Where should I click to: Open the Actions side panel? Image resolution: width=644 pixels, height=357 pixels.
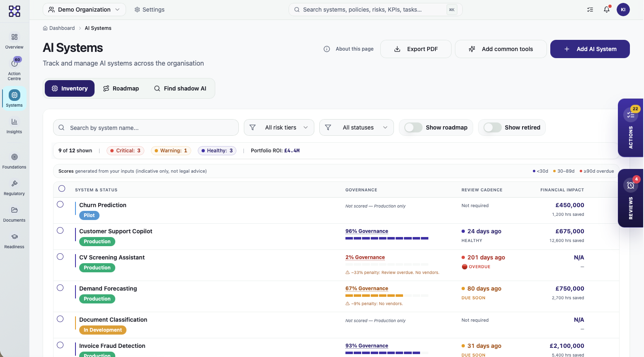[x=631, y=128]
